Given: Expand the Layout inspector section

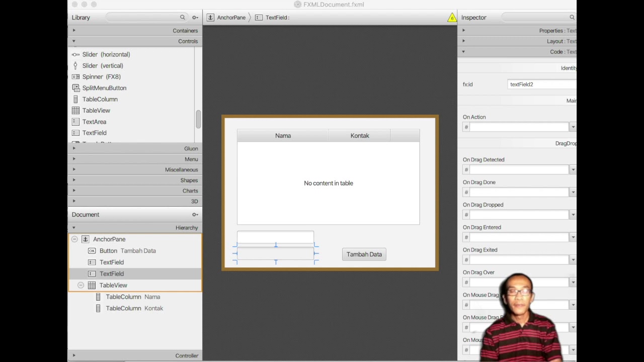Looking at the screenshot, I should (x=463, y=41).
